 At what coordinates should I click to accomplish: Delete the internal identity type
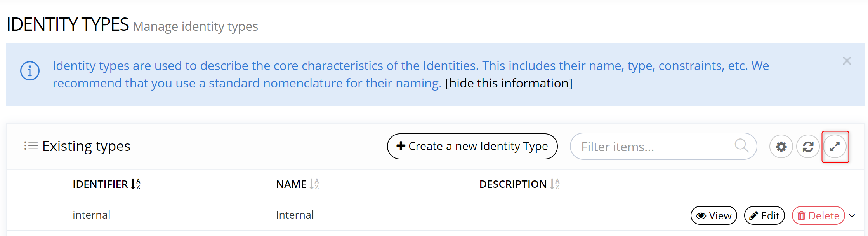pos(818,215)
